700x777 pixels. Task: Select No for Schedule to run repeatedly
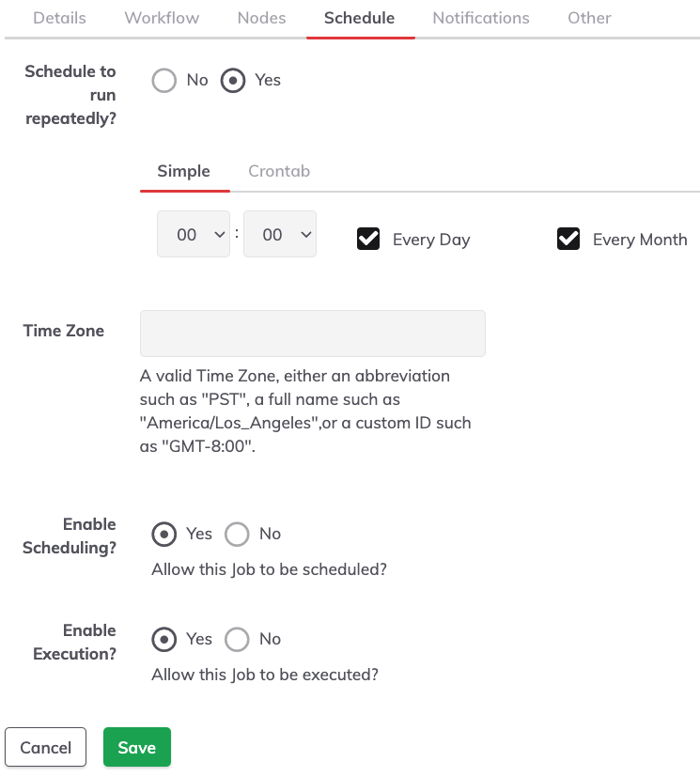(x=164, y=80)
